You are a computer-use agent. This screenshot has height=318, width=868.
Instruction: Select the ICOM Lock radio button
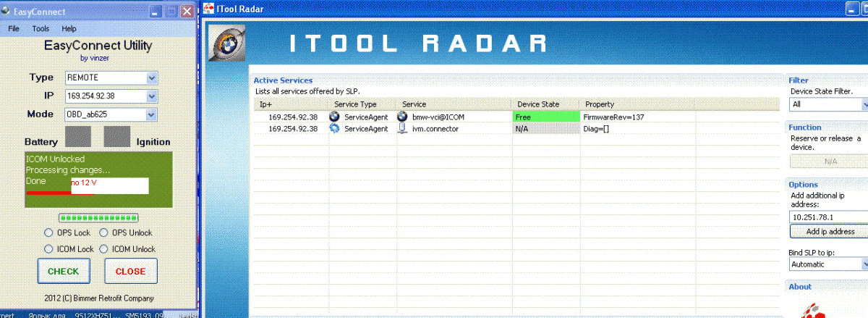click(x=49, y=248)
